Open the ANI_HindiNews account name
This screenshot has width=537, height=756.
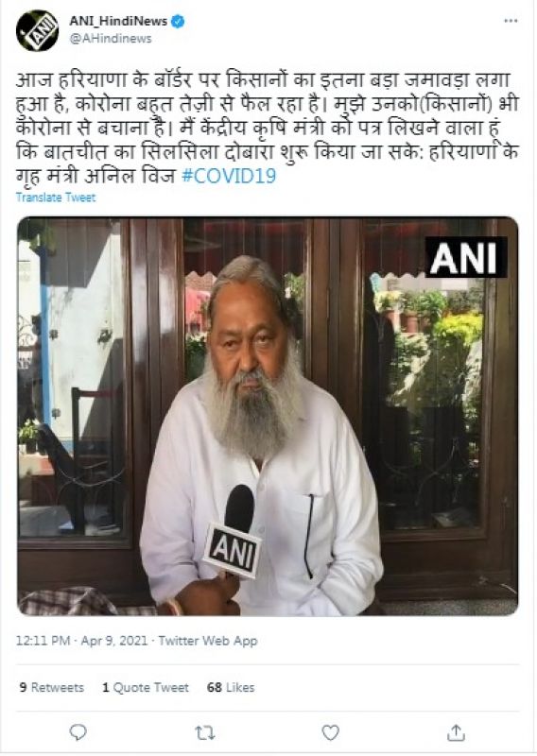coord(118,21)
